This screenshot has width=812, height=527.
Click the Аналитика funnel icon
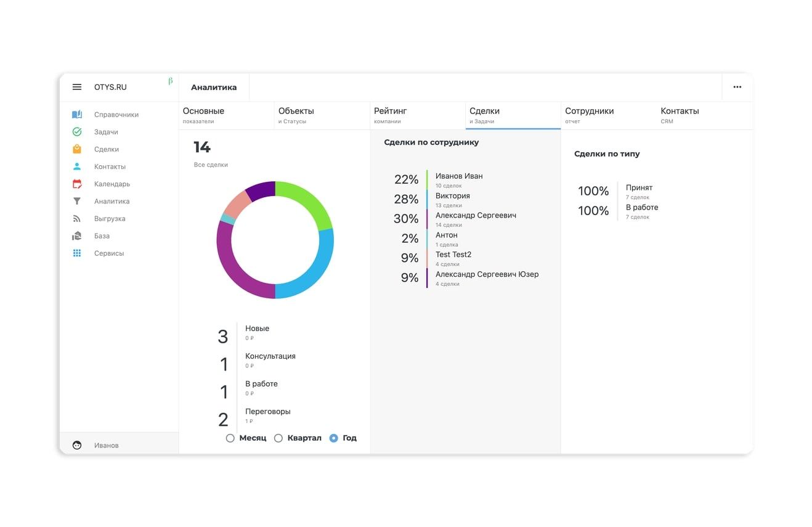coord(77,201)
